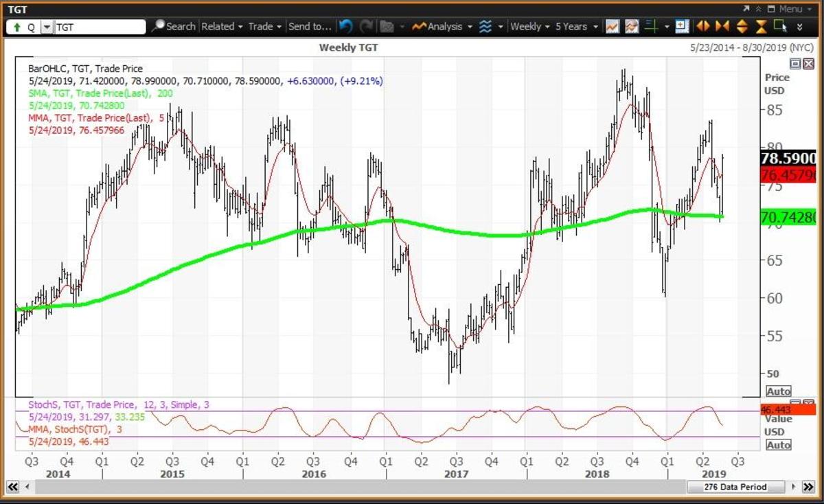Toggle Auto scaling on stochastic value axis
This screenshot has width=824, height=504.
point(778,445)
